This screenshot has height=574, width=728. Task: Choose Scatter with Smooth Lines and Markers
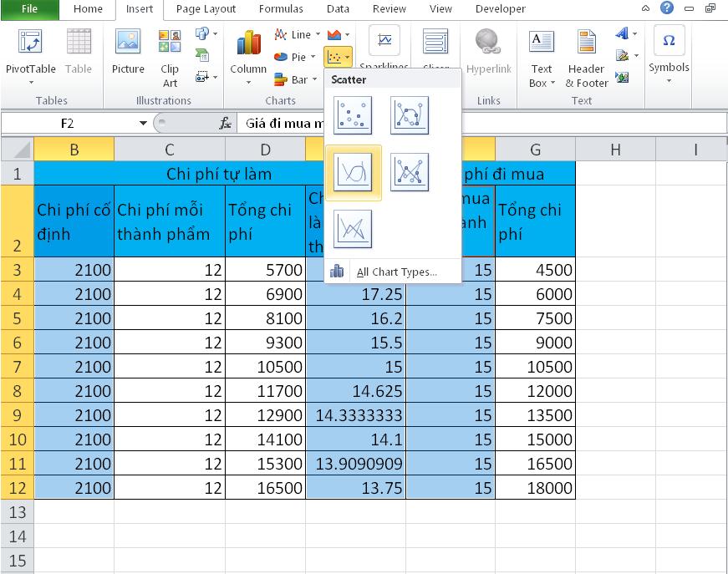point(410,115)
